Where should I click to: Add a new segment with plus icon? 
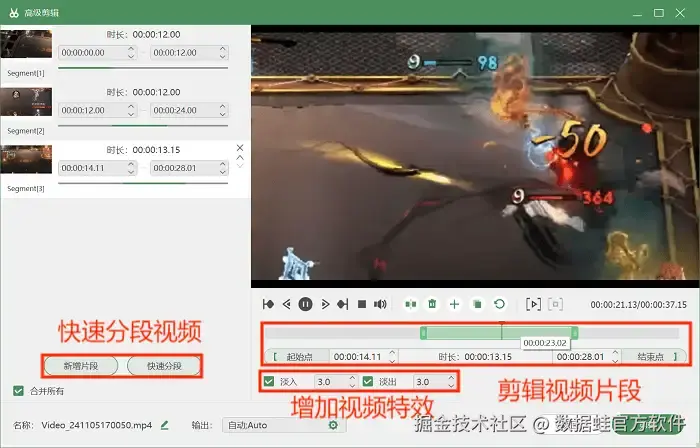tap(454, 304)
